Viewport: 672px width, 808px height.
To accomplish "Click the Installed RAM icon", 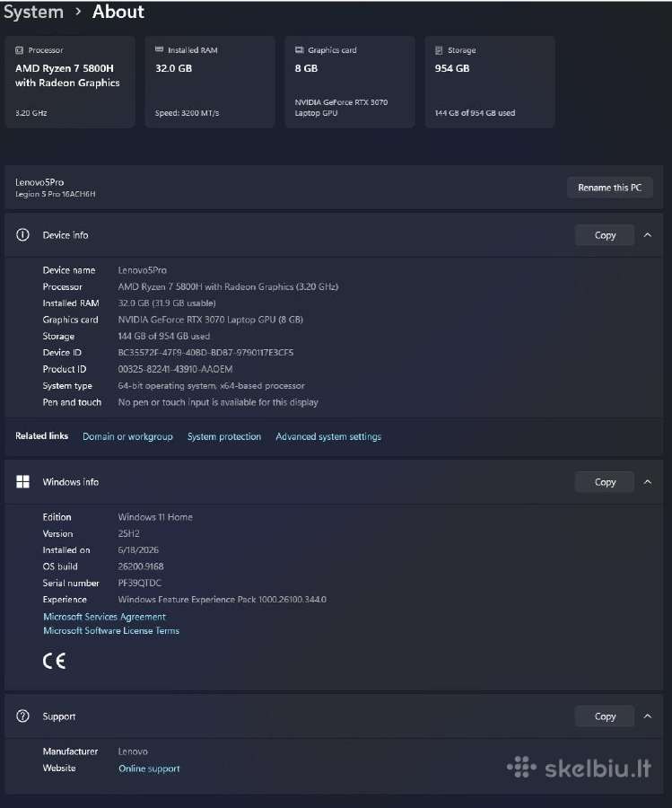I will click(x=159, y=49).
